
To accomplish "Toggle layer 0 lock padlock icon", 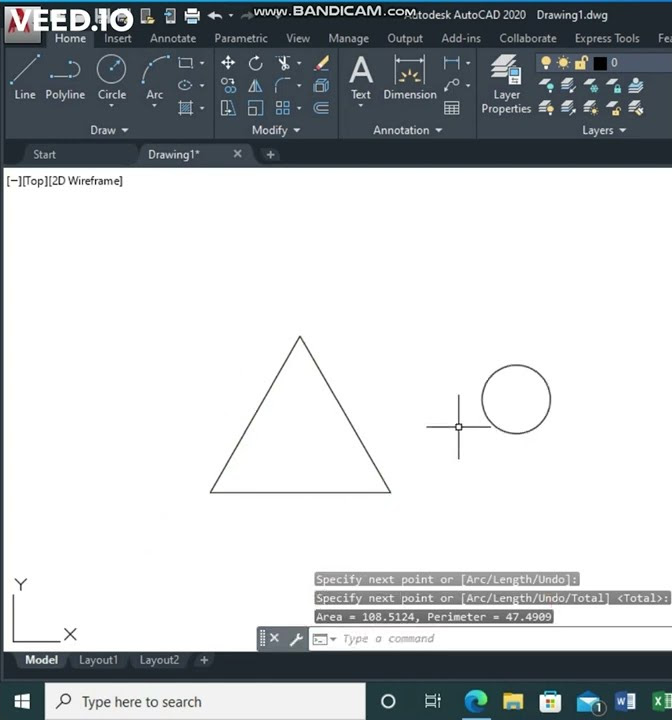I will coord(581,62).
